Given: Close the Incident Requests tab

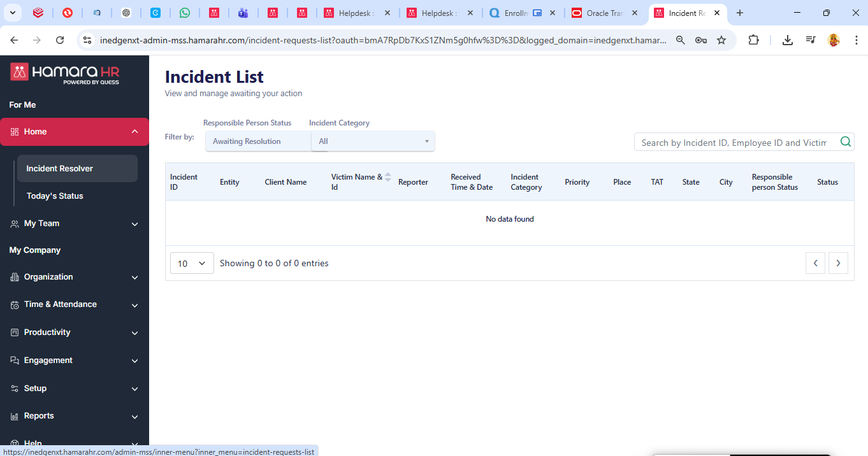Looking at the screenshot, I should [717, 13].
